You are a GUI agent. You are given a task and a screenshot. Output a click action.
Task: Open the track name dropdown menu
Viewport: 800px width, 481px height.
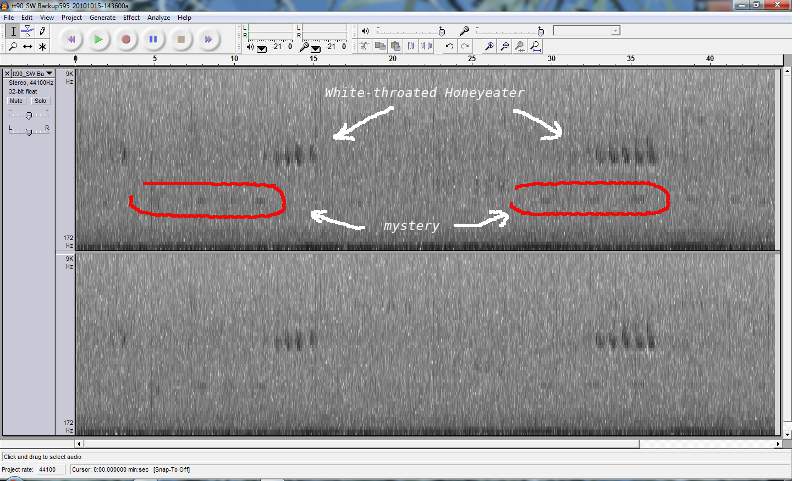49,73
